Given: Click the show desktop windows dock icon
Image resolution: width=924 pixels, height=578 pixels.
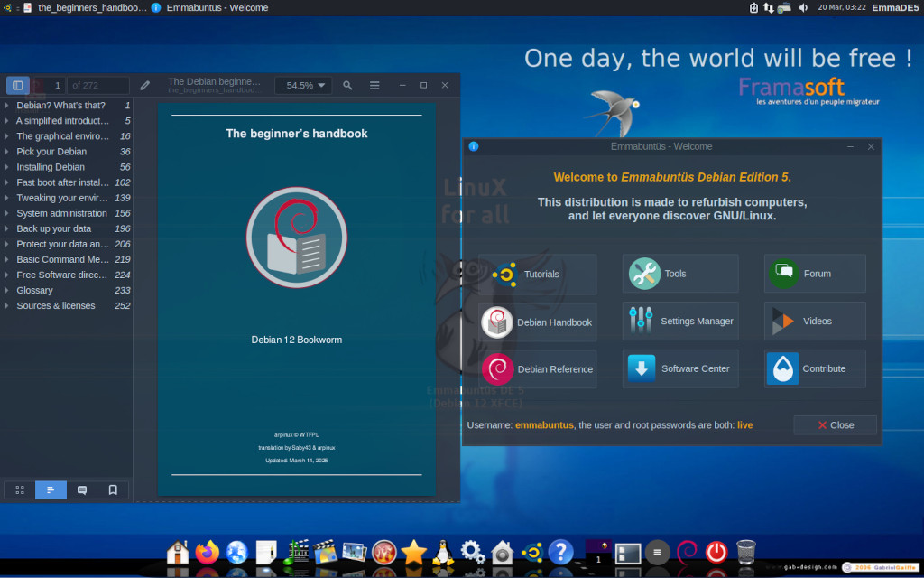Looking at the screenshot, I should tap(628, 554).
